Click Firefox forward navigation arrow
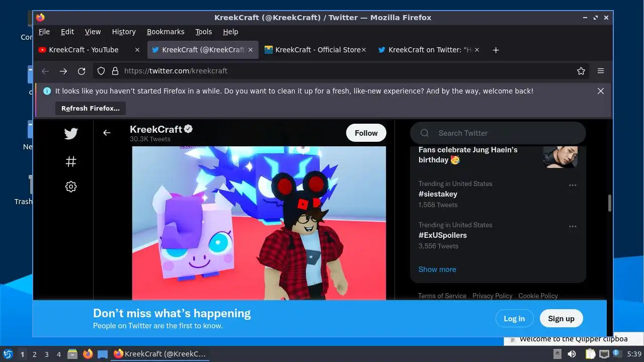Viewport: 644px width, 362px height. point(63,71)
